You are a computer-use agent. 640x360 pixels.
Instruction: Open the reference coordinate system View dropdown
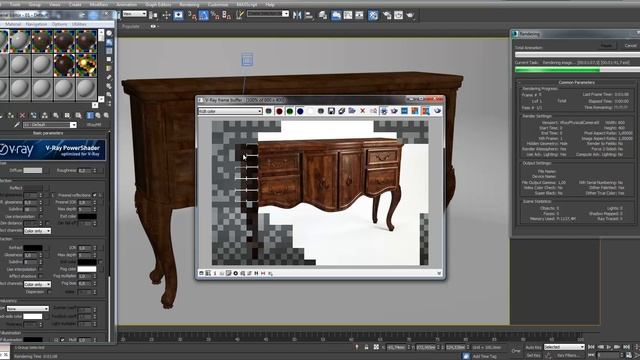point(135,14)
